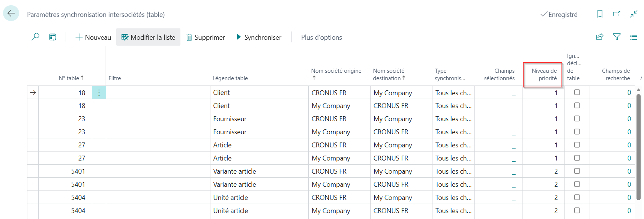Click table number 27 in My Company origin row
This screenshot has width=644, height=219.
coord(81,158)
